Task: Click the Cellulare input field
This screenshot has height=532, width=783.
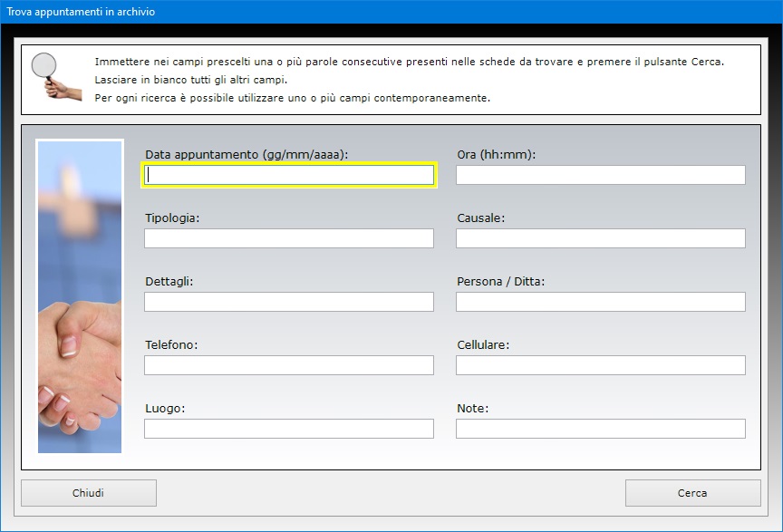Action: [601, 365]
